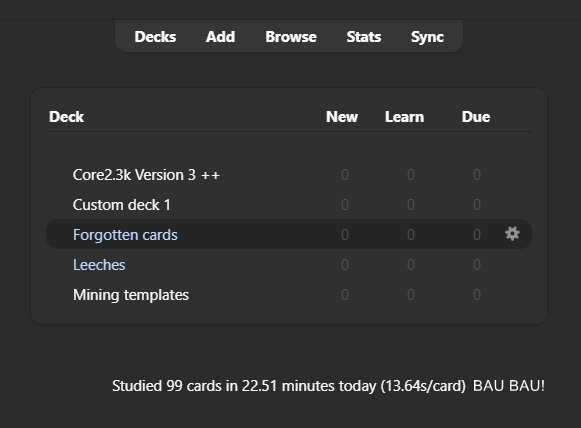Open the Add card window
Image resolution: width=581 pixels, height=428 pixels.
click(x=220, y=37)
